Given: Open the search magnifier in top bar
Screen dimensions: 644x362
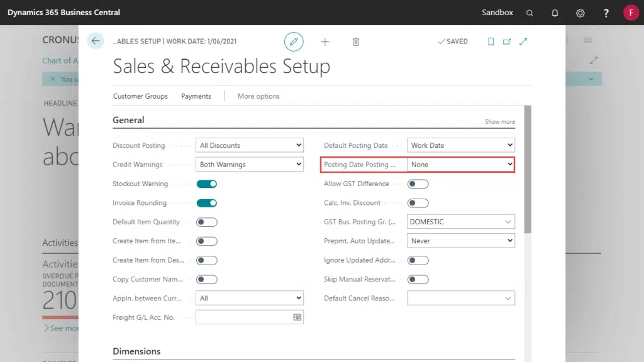Looking at the screenshot, I should [530, 13].
